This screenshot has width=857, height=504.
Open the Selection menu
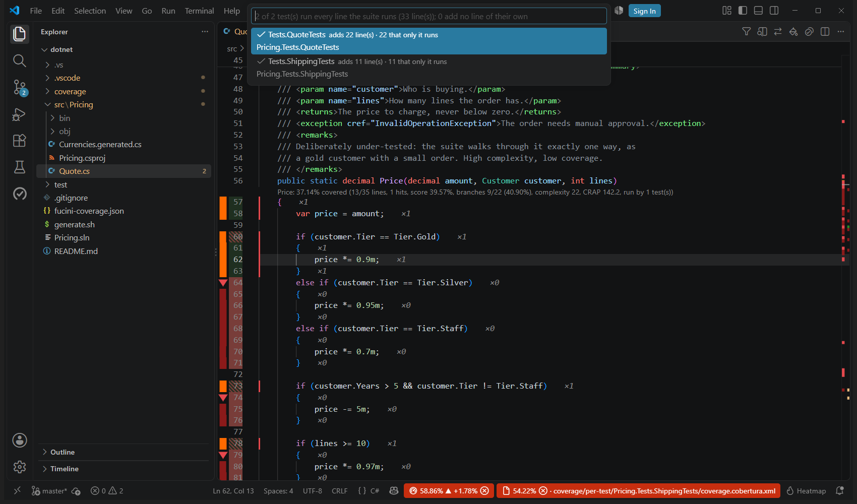pyautogui.click(x=90, y=11)
